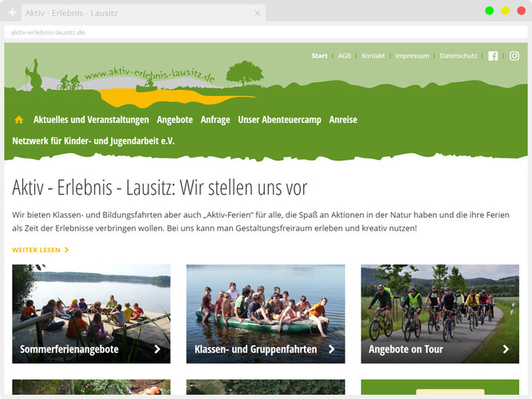
Task: Click the yellow home icon in navigation
Action: 18,120
